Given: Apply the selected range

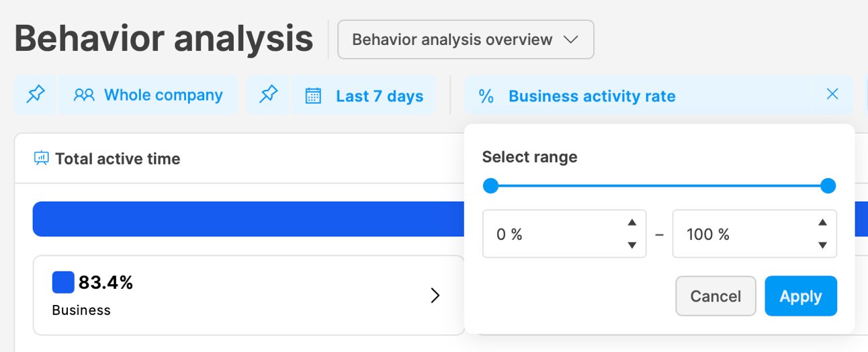Looking at the screenshot, I should pos(801,296).
